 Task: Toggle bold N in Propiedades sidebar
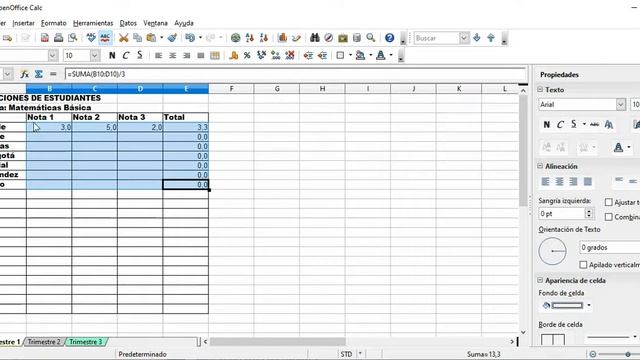click(547, 125)
